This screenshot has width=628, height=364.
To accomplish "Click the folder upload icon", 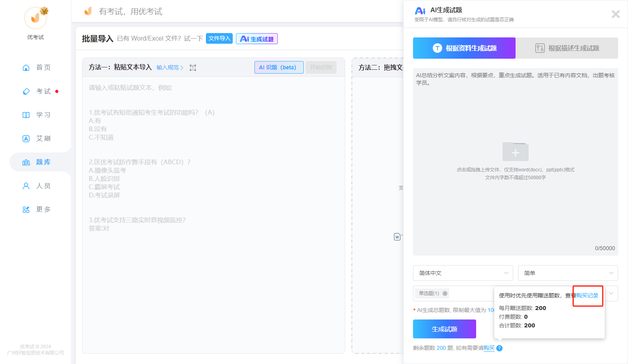I will pos(516,151).
